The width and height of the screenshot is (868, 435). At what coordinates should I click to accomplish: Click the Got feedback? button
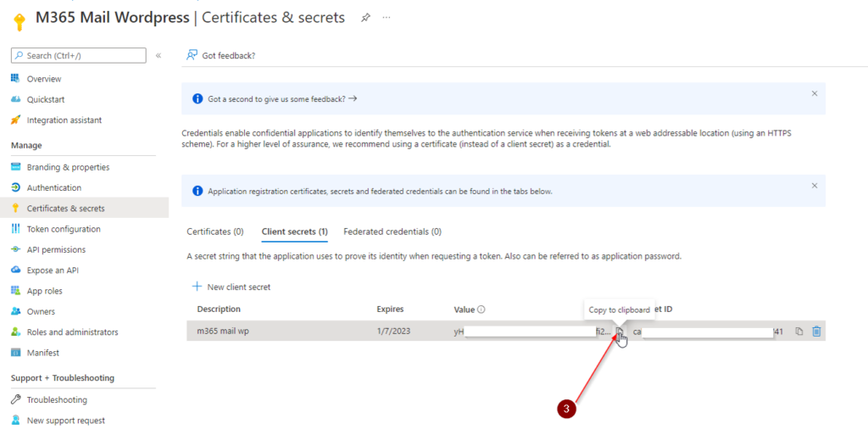(221, 55)
